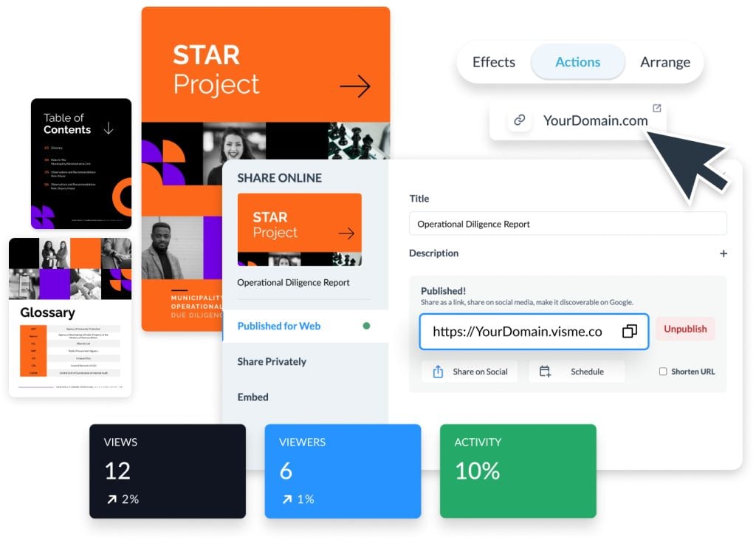
Task: Click the link chain icon beside YourDomain.com
Action: point(520,120)
